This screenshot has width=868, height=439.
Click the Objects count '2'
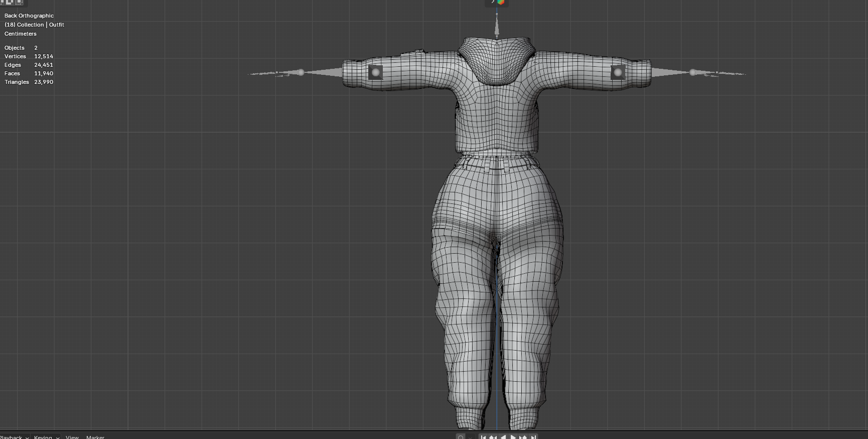(36, 48)
